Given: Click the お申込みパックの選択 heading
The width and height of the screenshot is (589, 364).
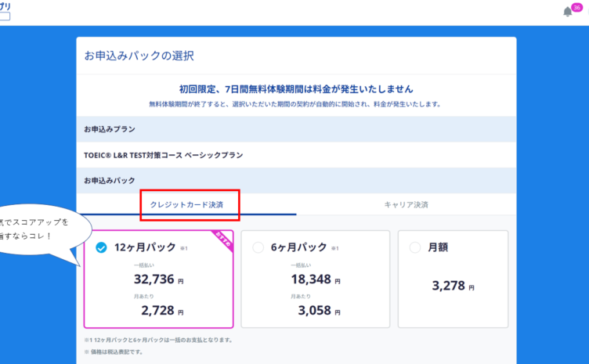Looking at the screenshot, I should (x=139, y=56).
